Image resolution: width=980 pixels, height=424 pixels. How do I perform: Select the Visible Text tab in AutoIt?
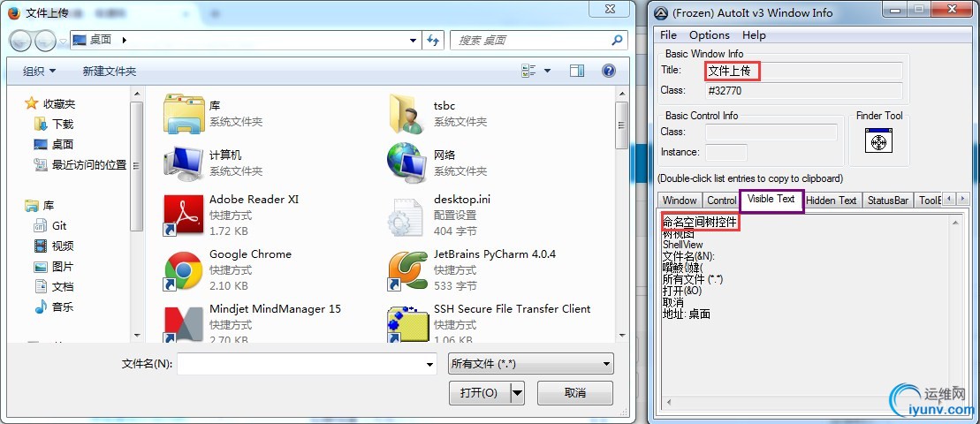pos(771,200)
